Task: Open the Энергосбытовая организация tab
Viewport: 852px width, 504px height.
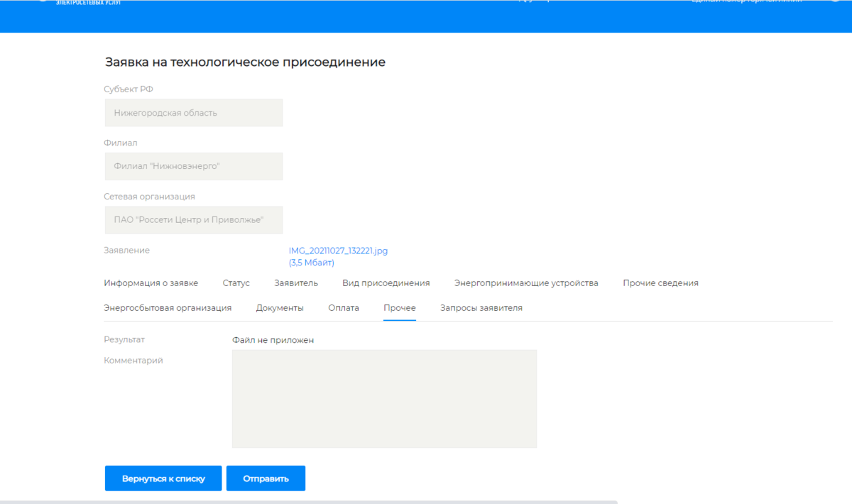Action: (x=168, y=307)
